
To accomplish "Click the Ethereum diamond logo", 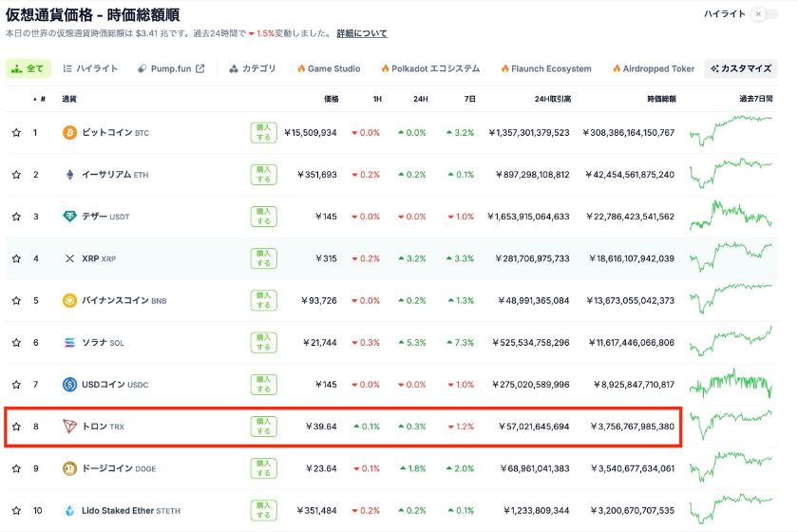I will click(x=69, y=175).
